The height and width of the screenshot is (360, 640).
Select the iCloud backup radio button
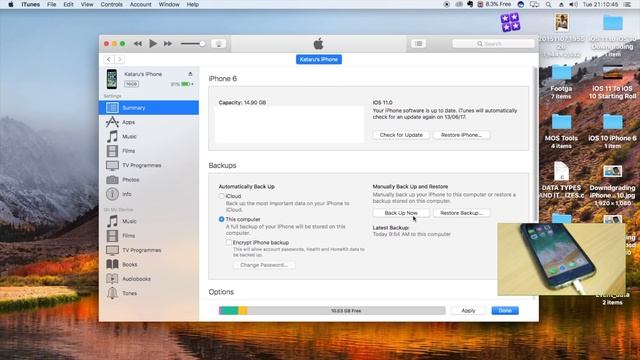pyautogui.click(x=221, y=196)
